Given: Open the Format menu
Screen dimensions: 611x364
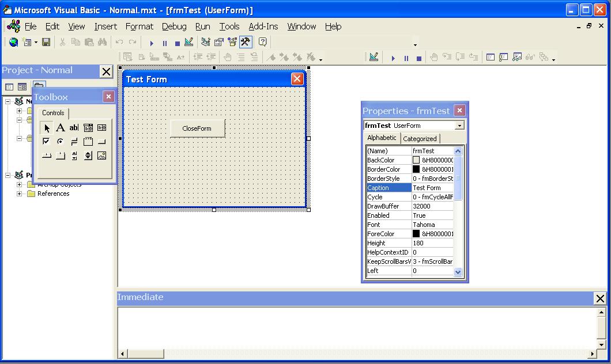Looking at the screenshot, I should (x=139, y=26).
